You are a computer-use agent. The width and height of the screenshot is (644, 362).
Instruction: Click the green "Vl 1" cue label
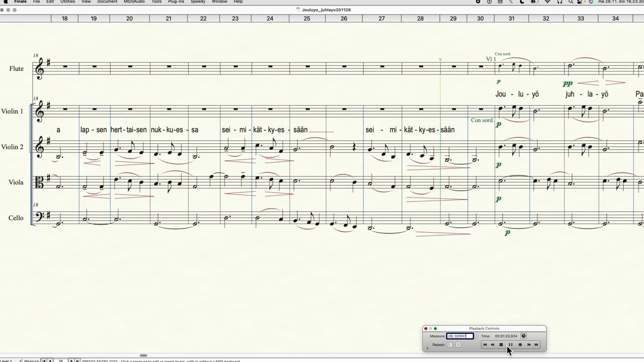491,59
